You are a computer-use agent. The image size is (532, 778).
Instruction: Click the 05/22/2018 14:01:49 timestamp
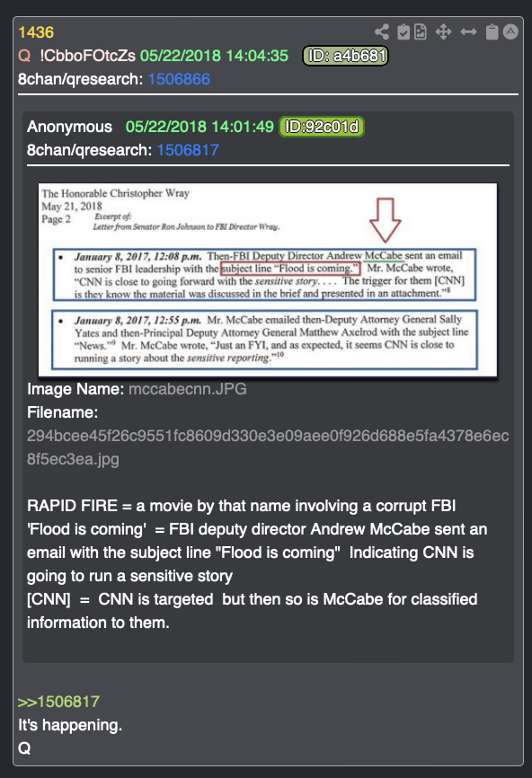pyautogui.click(x=199, y=127)
